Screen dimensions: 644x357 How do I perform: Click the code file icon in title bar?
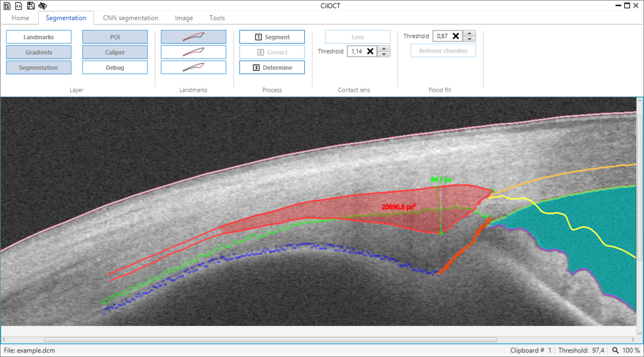pyautogui.click(x=19, y=6)
